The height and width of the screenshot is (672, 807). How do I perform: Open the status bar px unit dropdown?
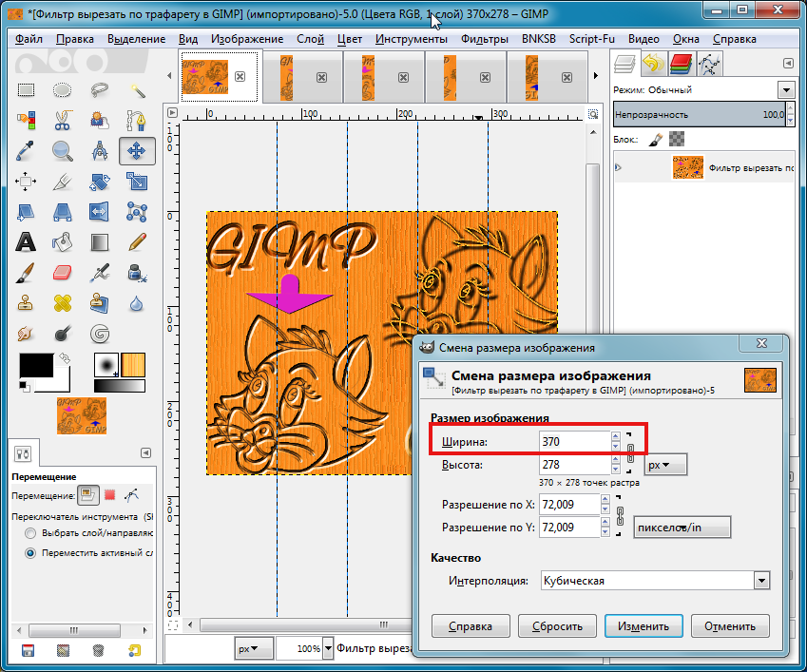254,648
